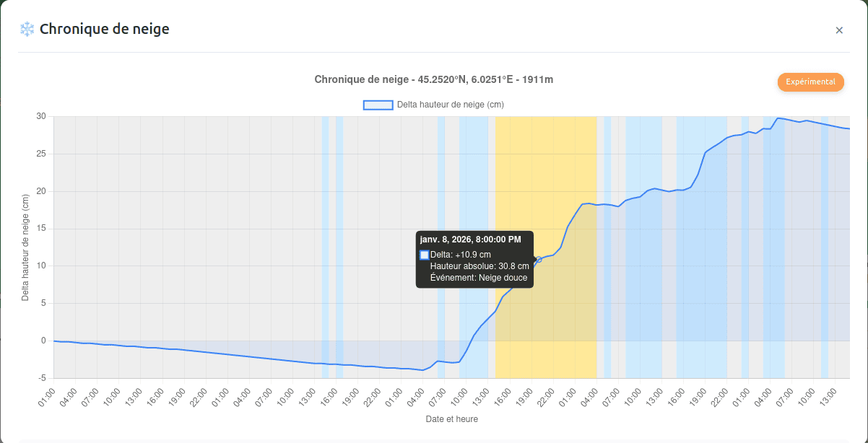Select the highlighted data point on the curve
The width and height of the screenshot is (868, 443).
tap(539, 259)
